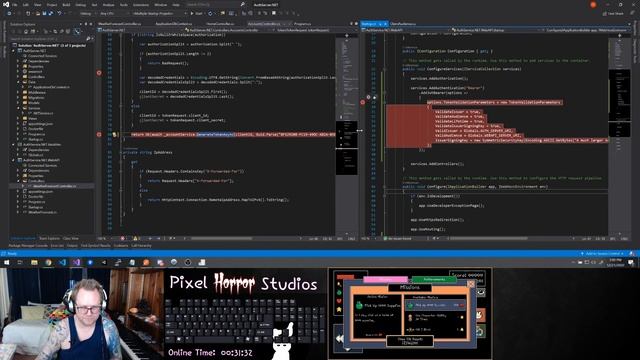Click the error indicator in editor status
640x360 pixels.
pos(123,238)
